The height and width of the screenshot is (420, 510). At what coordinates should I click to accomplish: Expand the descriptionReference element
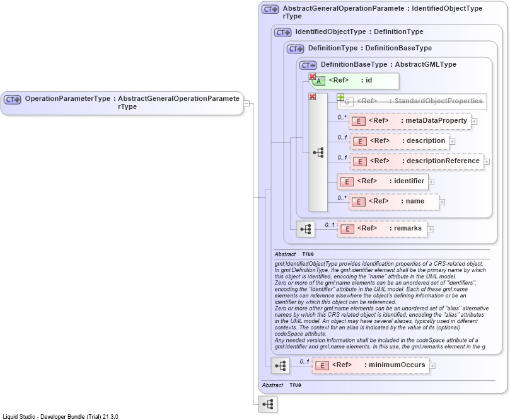(x=487, y=162)
